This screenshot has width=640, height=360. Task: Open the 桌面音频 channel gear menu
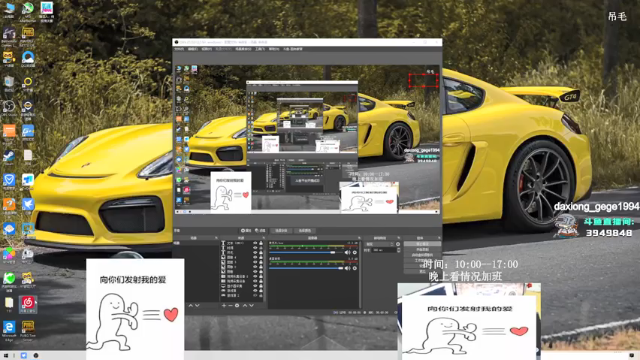(x=355, y=268)
